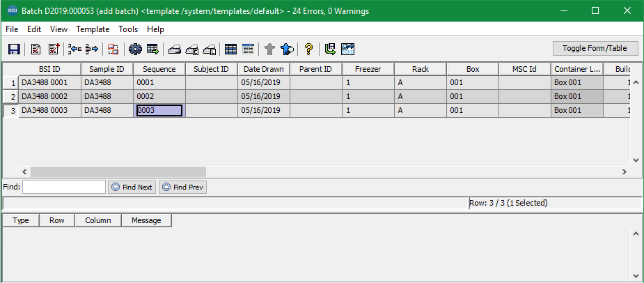Click the Column header in messages panel
The width and height of the screenshot is (644, 283).
click(98, 220)
